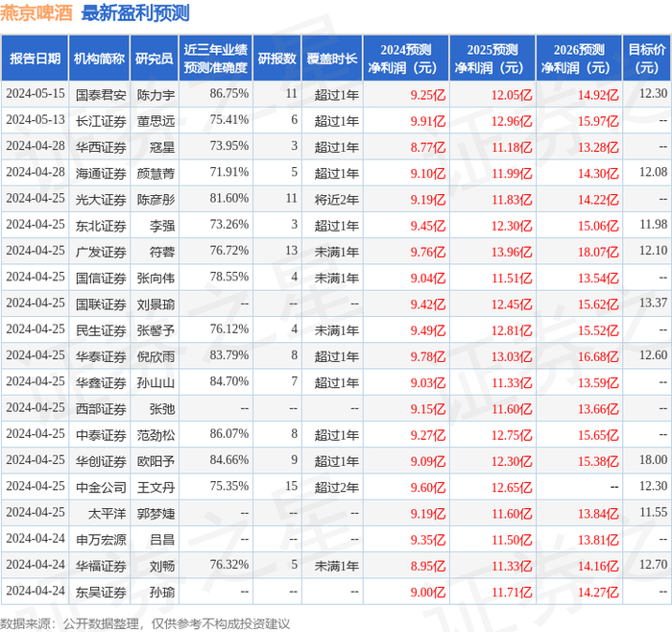
Task: Click researcher name 颜慧菁
Action: [156, 173]
